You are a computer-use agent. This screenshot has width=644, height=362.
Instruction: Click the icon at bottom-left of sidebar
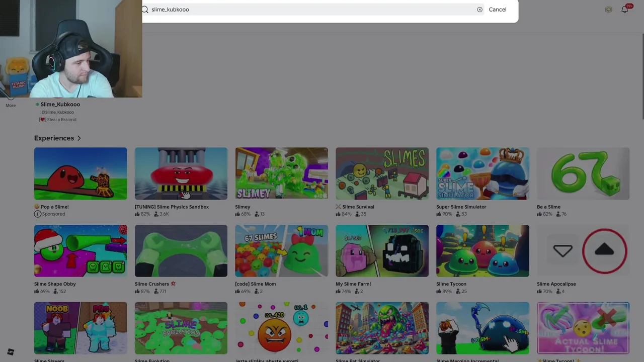pos(11,352)
